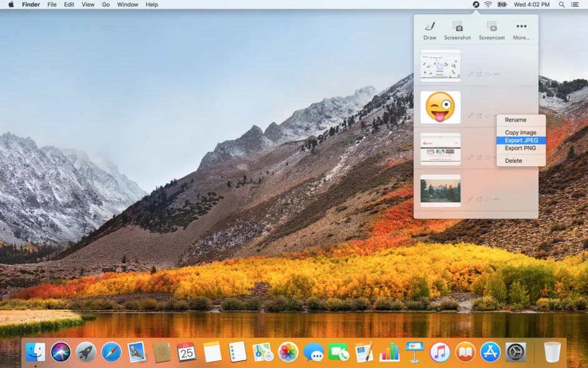This screenshot has height=368, width=588.
Task: Start a Screencast recording
Action: point(491,30)
